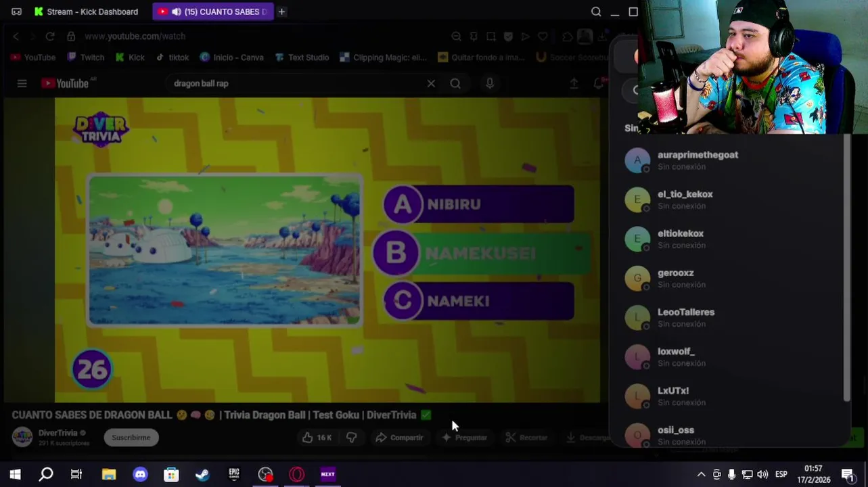Viewport: 868px width, 487px height.
Task: Like the video with 16 K thumbs up
Action: click(x=317, y=438)
